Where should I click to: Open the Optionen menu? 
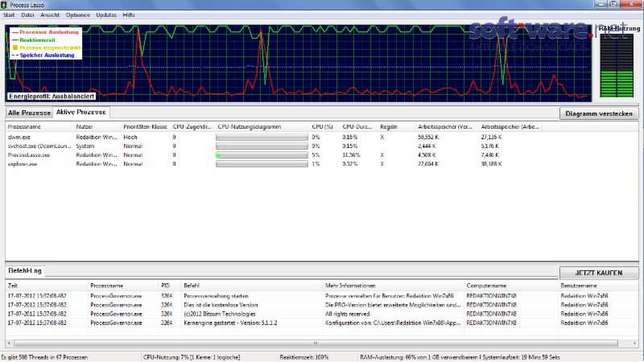coord(77,14)
